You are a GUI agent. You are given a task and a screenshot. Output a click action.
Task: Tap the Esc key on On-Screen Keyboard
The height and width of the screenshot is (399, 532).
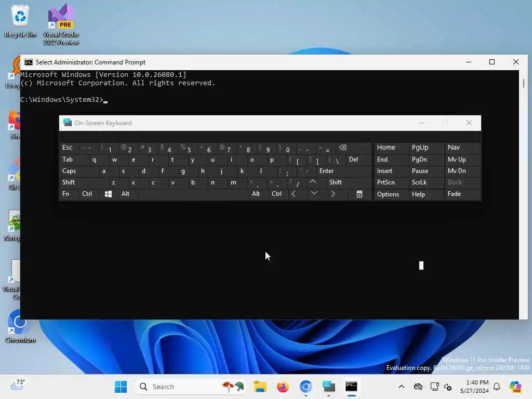tap(69, 148)
